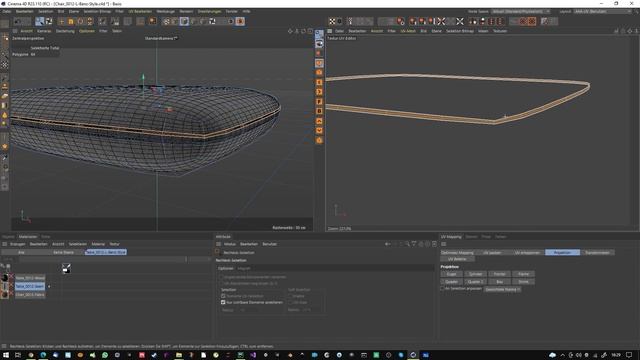Screen dimensions: 640x360
Task: Switch to 'Magnet' tab in the Attribute manager
Action: point(244,268)
